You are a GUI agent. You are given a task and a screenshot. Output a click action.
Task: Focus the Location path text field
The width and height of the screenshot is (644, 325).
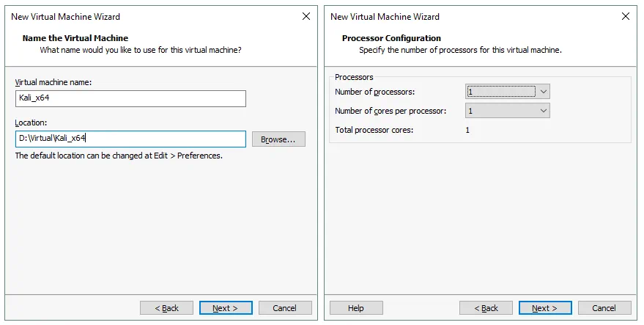130,139
